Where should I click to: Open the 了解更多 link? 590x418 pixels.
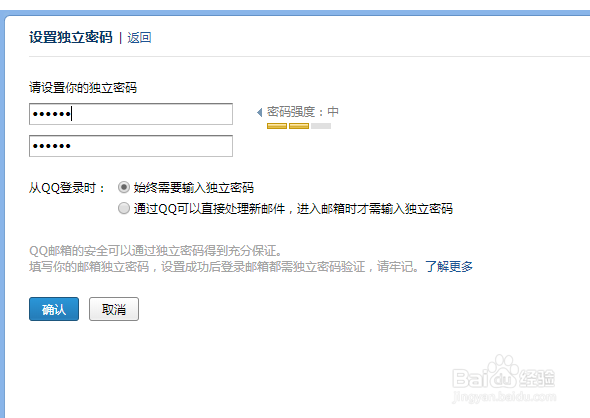click(x=449, y=267)
